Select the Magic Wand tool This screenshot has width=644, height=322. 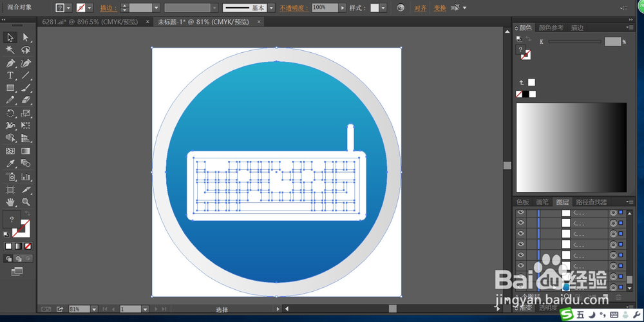tap(10, 50)
